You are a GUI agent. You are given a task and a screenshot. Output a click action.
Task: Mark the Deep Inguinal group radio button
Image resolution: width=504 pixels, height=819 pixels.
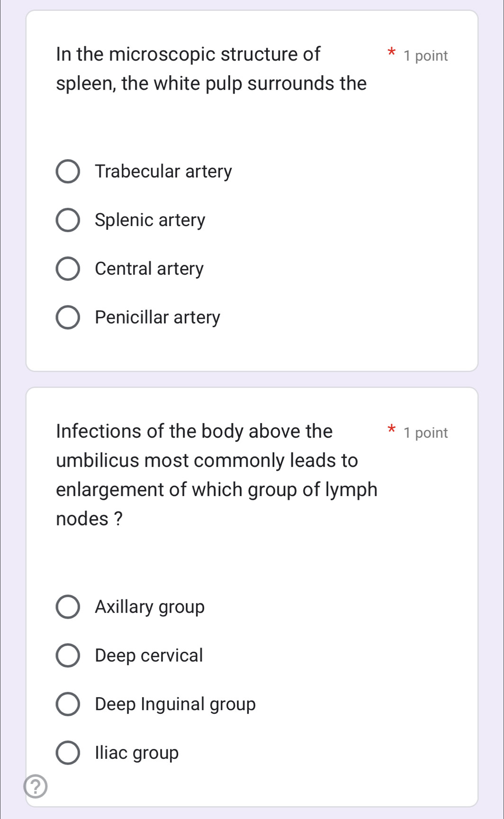point(68,704)
